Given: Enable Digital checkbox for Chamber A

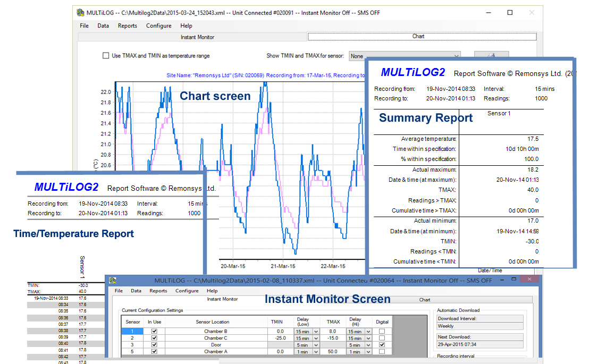Looking at the screenshot, I should pos(382,352).
